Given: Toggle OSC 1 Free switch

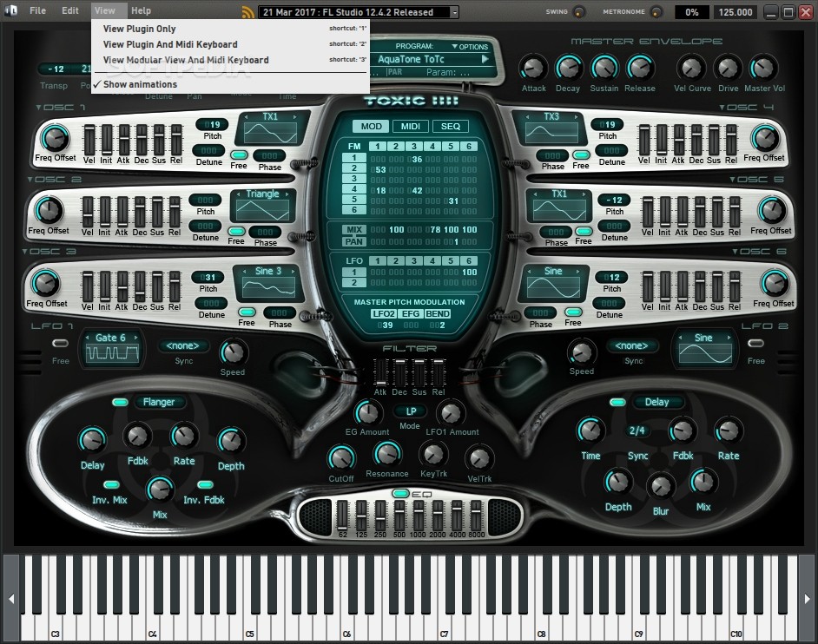Looking at the screenshot, I should pos(239,154).
